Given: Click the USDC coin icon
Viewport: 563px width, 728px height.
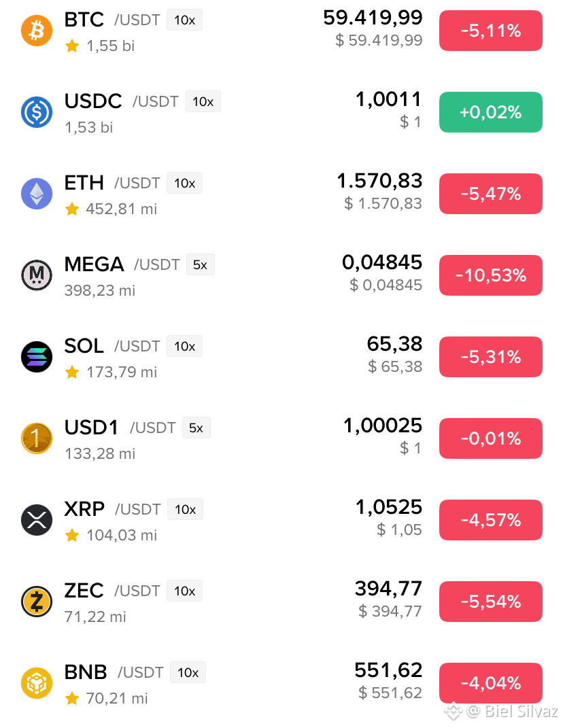Looking at the screenshot, I should 37,112.
